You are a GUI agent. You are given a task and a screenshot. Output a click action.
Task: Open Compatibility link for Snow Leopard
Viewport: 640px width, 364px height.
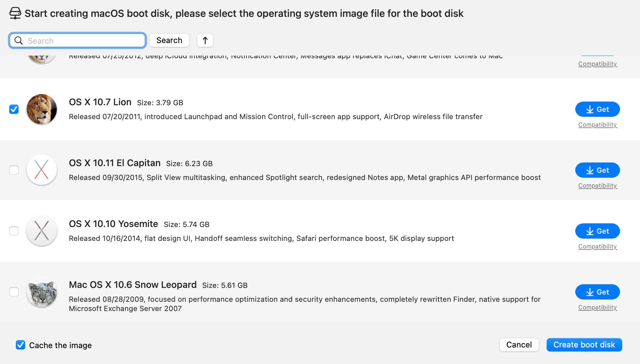[x=597, y=307]
